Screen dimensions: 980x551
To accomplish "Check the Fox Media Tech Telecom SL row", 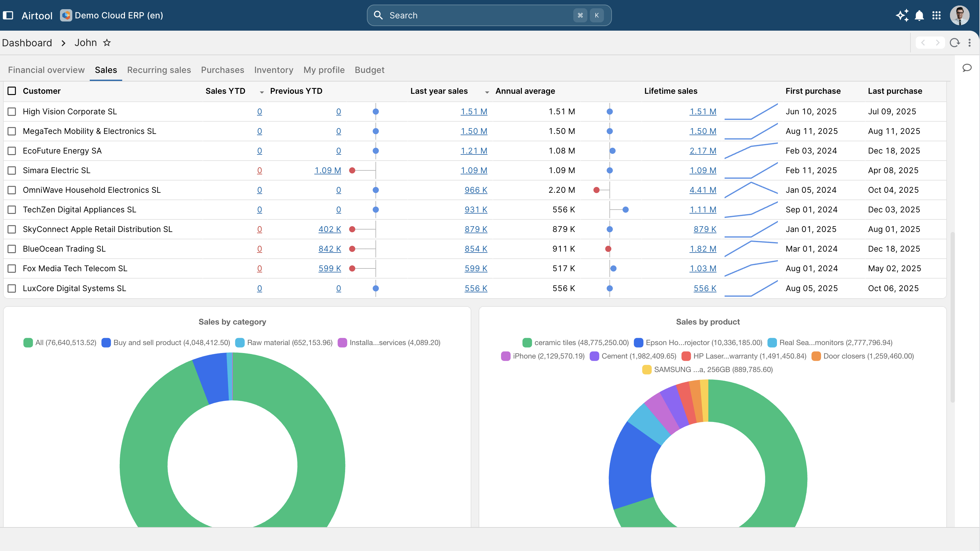I will click(12, 268).
